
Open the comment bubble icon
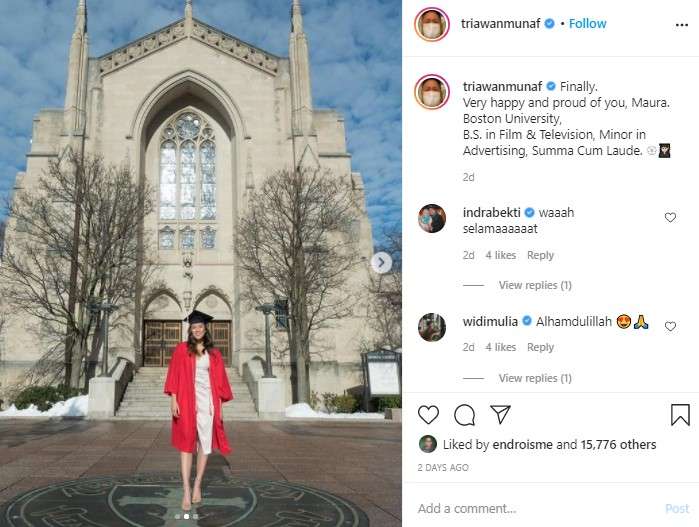click(464, 415)
